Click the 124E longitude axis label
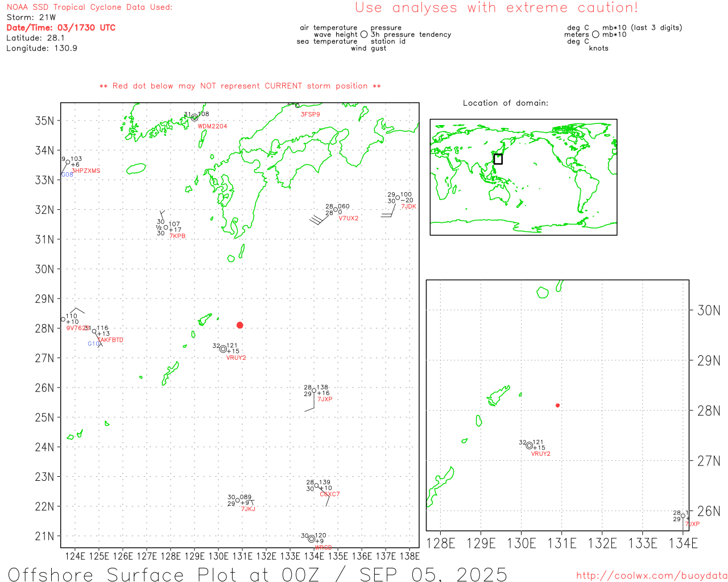The image size is (728, 582). [75, 556]
